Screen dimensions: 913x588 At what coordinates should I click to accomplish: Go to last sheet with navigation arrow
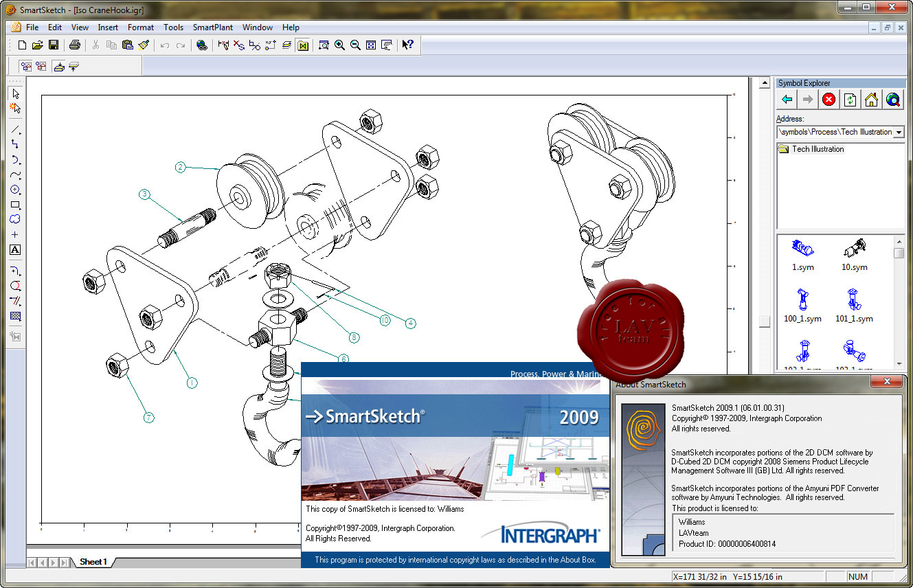[x=64, y=563]
